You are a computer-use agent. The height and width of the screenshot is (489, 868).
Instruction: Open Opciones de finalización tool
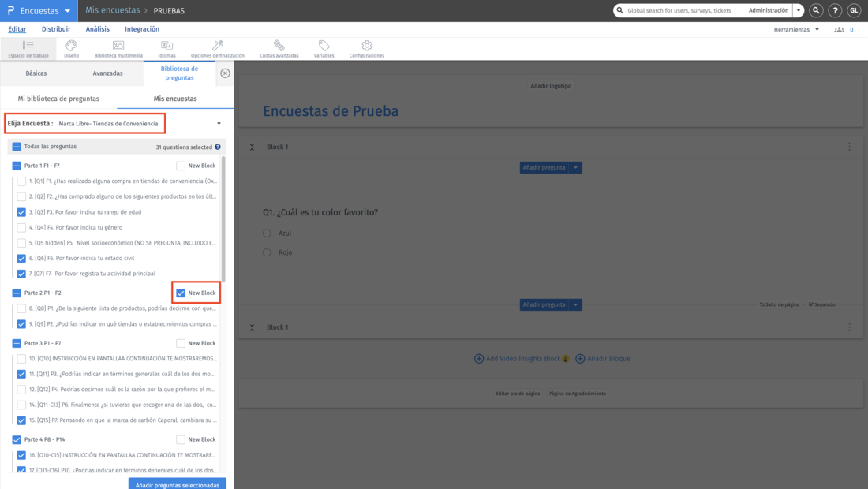(218, 49)
